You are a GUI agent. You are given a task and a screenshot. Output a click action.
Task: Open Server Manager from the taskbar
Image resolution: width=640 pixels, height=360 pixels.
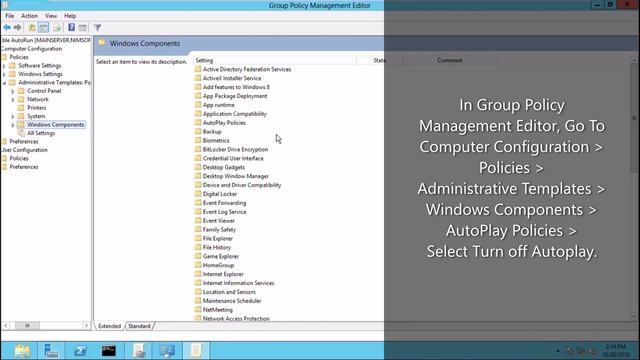point(51,351)
